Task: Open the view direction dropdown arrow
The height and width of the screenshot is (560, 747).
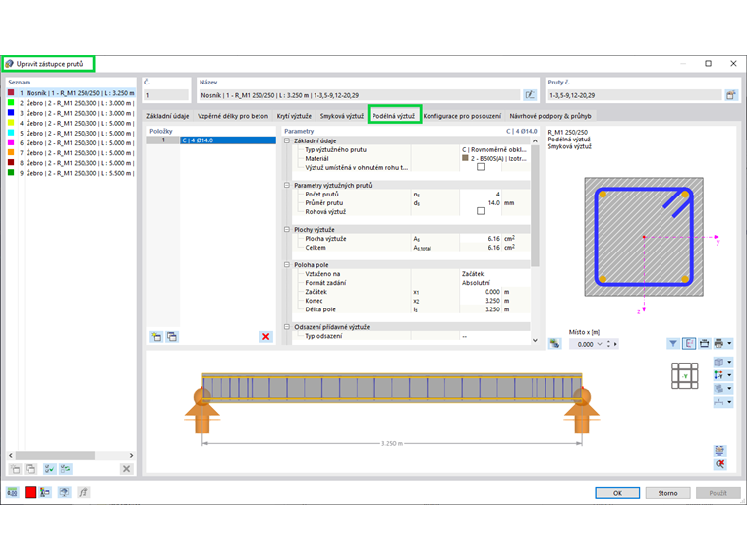Action: coord(729,375)
